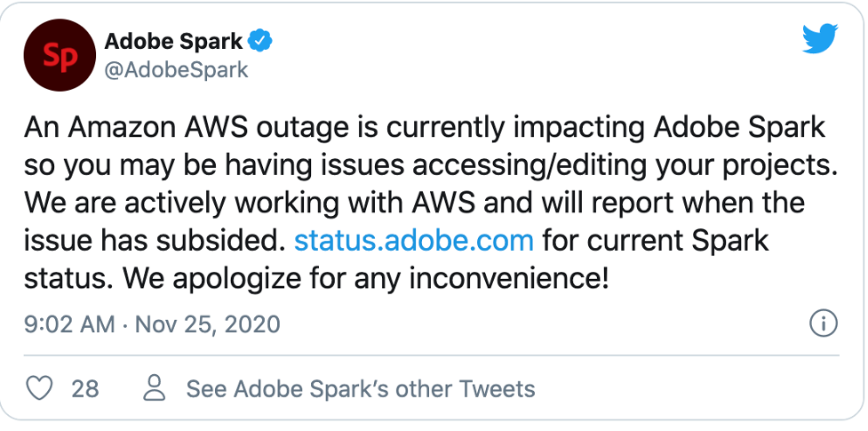Open Twitter via the bird logo

pos(819,37)
